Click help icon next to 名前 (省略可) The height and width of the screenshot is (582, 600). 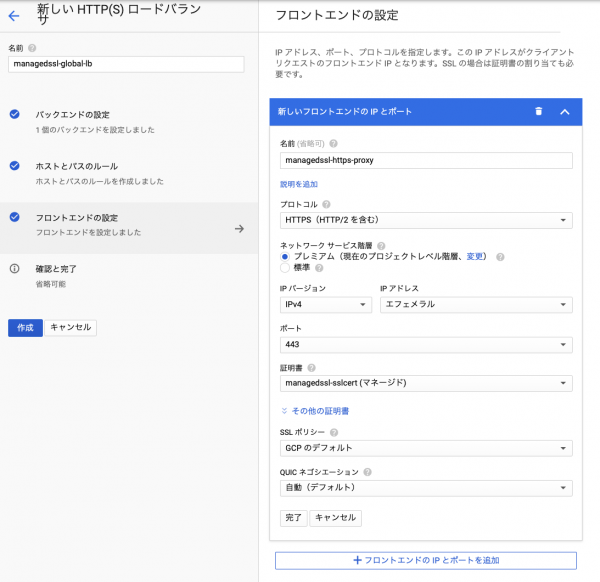click(334, 143)
